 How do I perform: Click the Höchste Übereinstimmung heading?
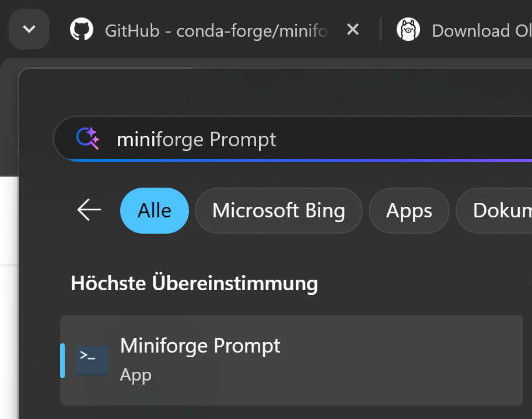coord(194,284)
